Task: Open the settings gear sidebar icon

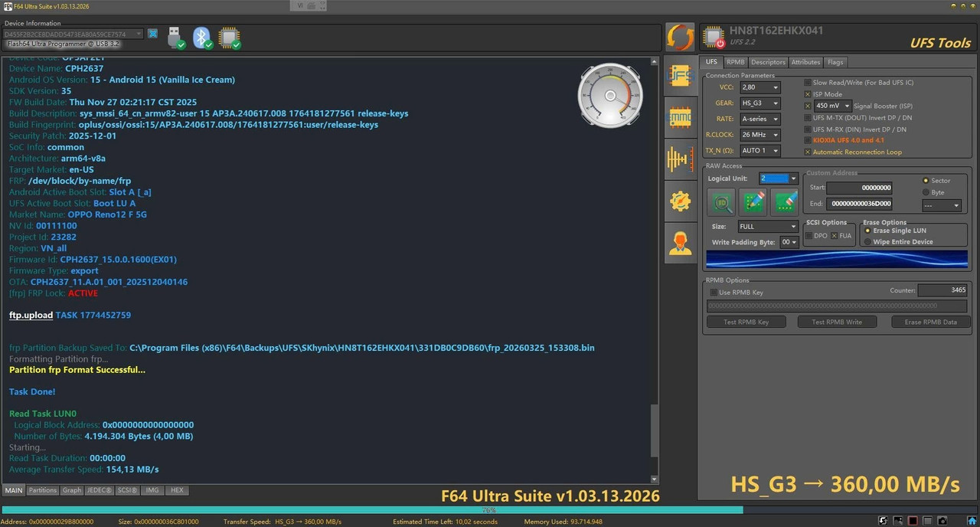Action: tap(680, 201)
